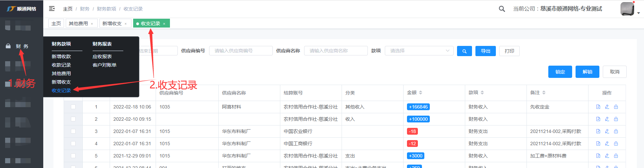Click the 供应商名称 input field

(x=335, y=51)
